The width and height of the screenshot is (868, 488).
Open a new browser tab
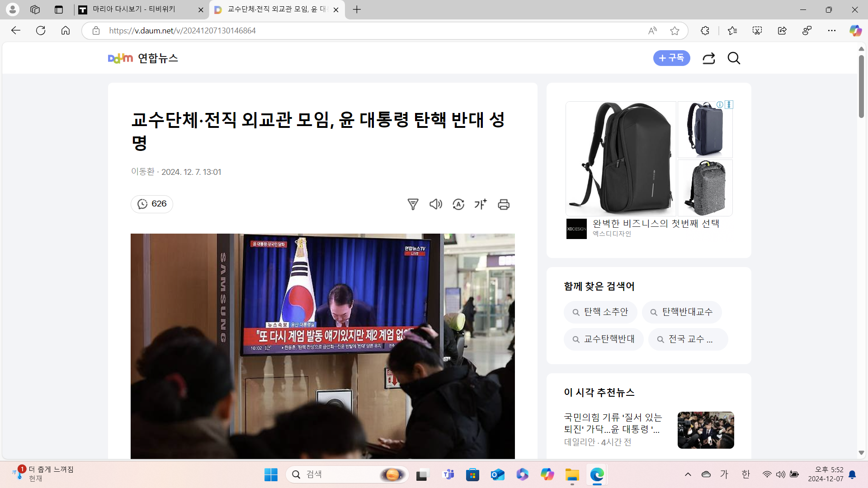(x=357, y=9)
